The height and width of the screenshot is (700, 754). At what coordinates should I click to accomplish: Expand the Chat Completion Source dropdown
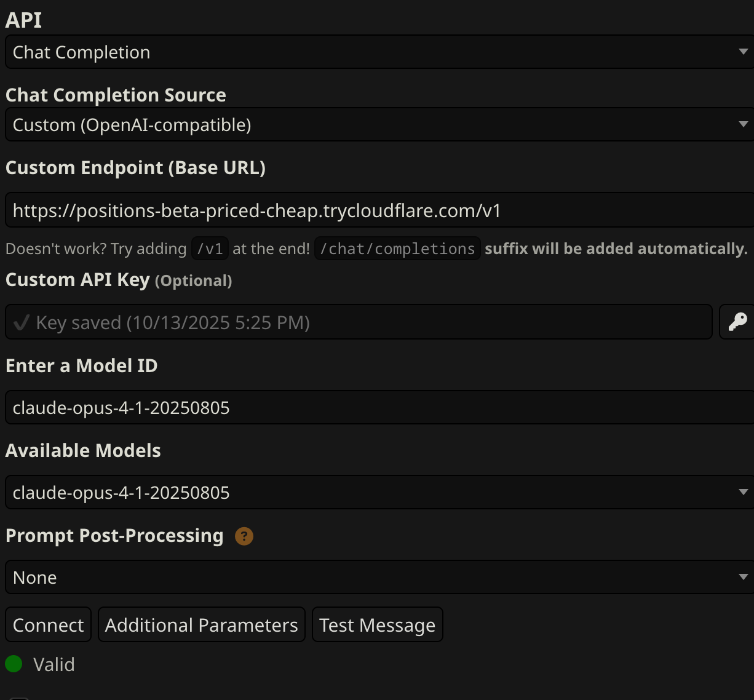point(377,125)
